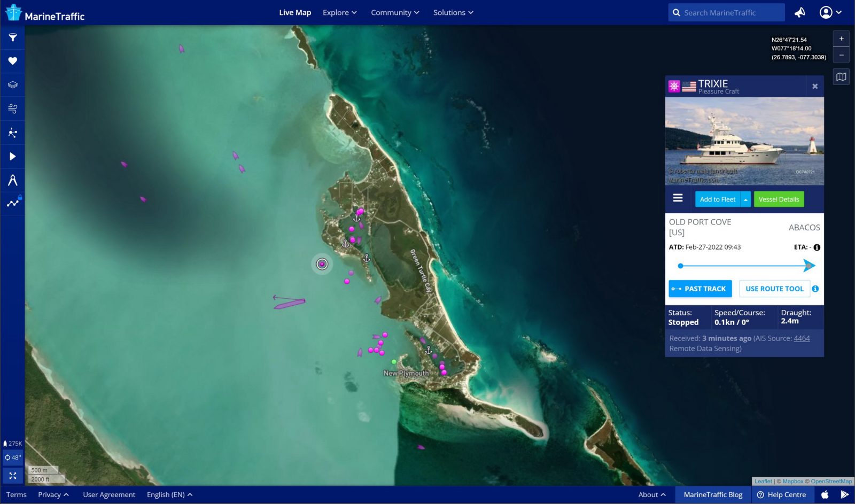
Task: Expand the Explore menu
Action: [340, 12]
